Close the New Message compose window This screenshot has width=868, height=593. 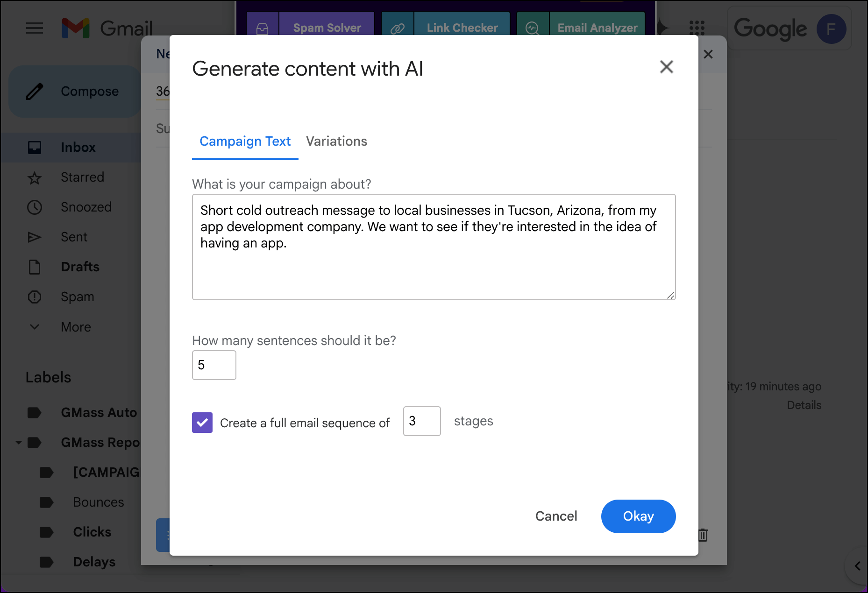pyautogui.click(x=708, y=54)
